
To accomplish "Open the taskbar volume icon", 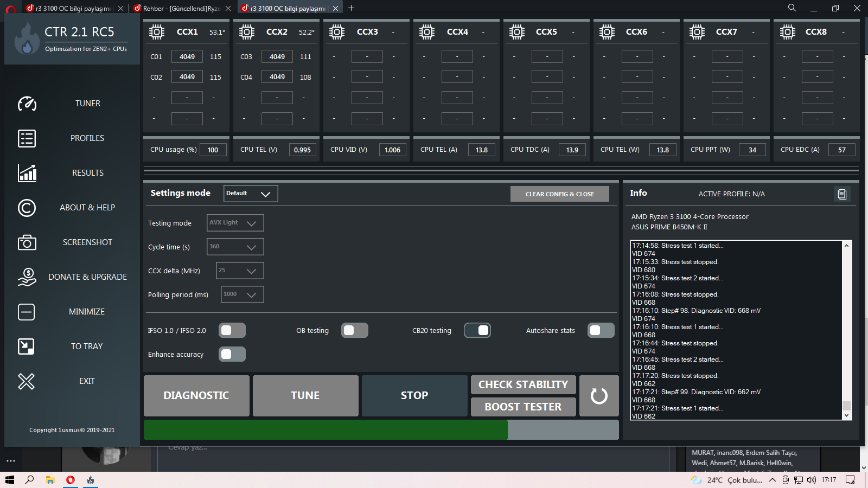I will point(812,480).
